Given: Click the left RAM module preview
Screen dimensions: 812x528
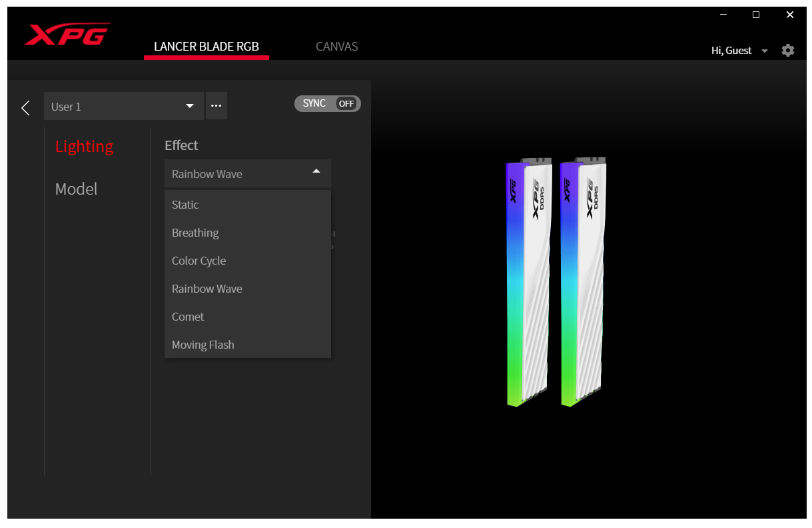Looking at the screenshot, I should 528,283.
